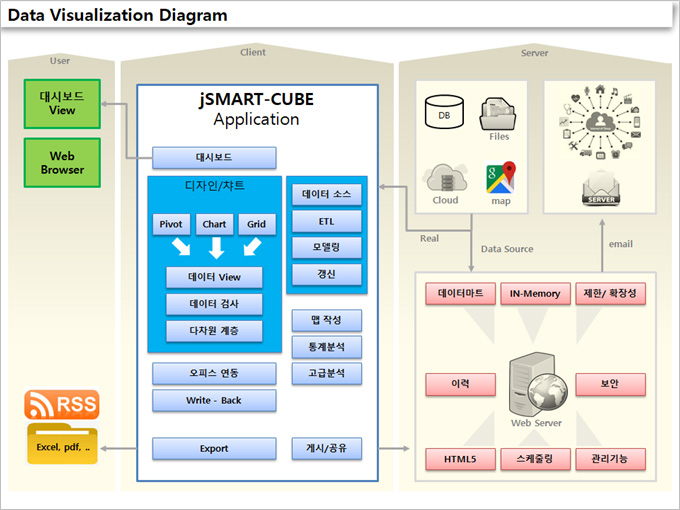Image resolution: width=680 pixels, height=510 pixels.
Task: Click the Google map icon
Action: pos(500,177)
